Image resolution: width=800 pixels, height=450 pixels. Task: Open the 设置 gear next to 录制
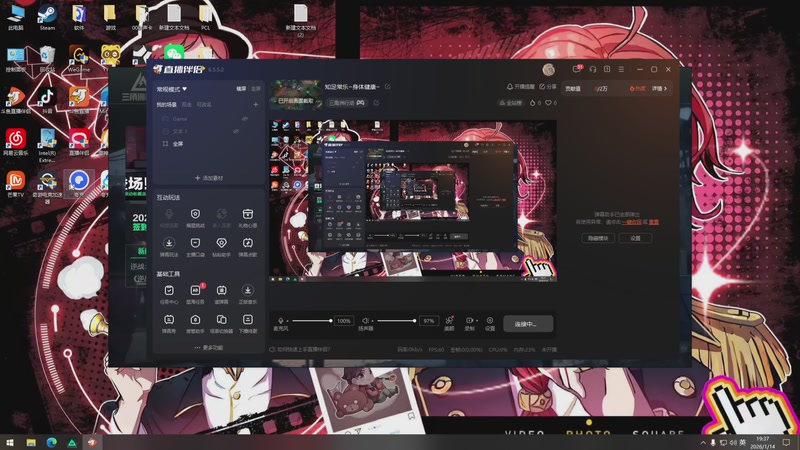[x=490, y=323]
